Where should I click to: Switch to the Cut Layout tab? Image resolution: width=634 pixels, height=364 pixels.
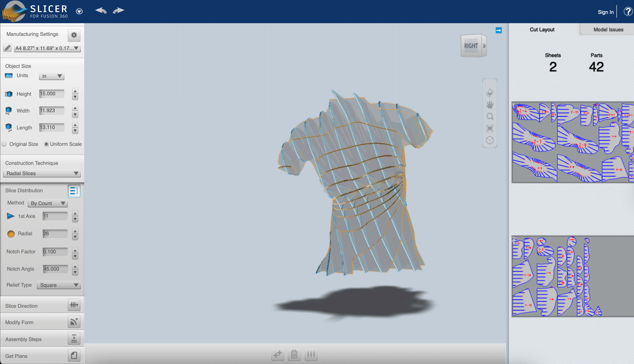pos(542,30)
